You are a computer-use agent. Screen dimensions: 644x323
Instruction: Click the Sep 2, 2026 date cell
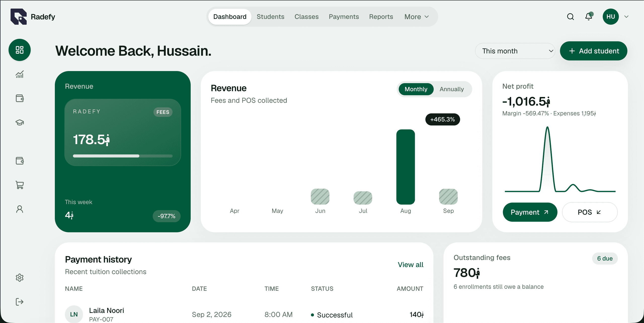tap(212, 314)
